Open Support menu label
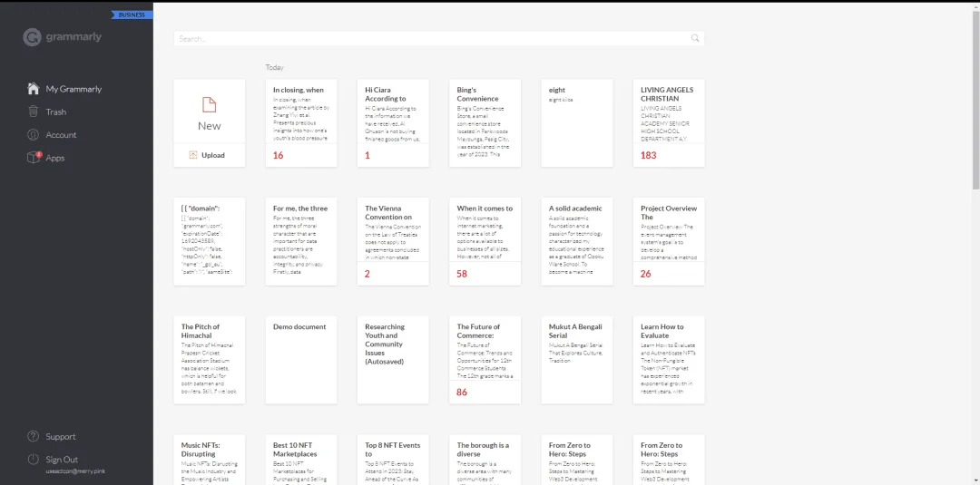This screenshot has height=485, width=980. pos(60,437)
